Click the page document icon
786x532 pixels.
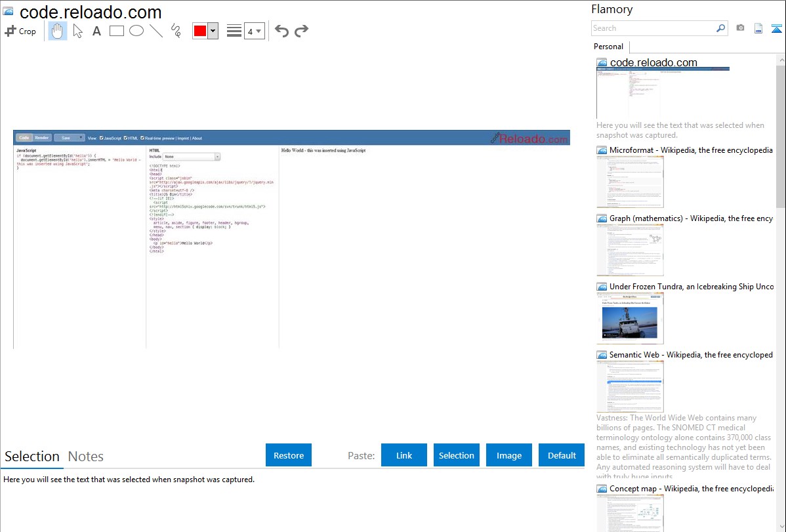[758, 28]
